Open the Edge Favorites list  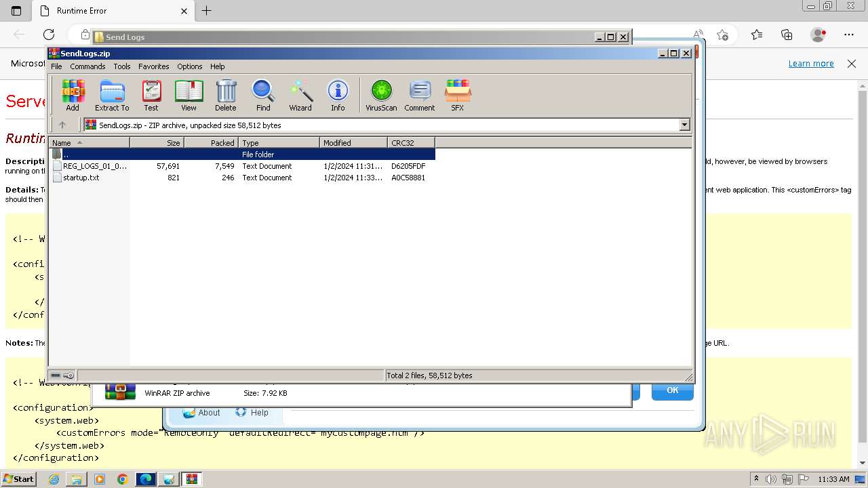(x=757, y=35)
